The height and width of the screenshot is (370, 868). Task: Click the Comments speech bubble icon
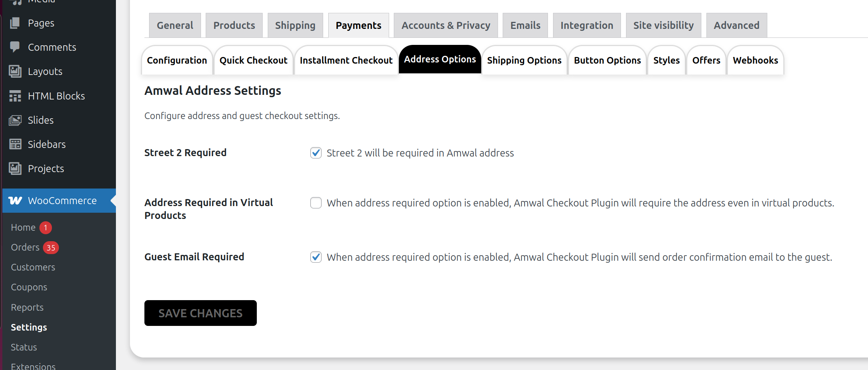(x=15, y=47)
